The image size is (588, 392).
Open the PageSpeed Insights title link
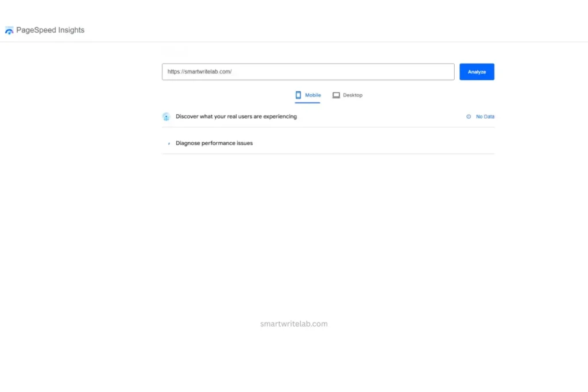pyautogui.click(x=51, y=30)
